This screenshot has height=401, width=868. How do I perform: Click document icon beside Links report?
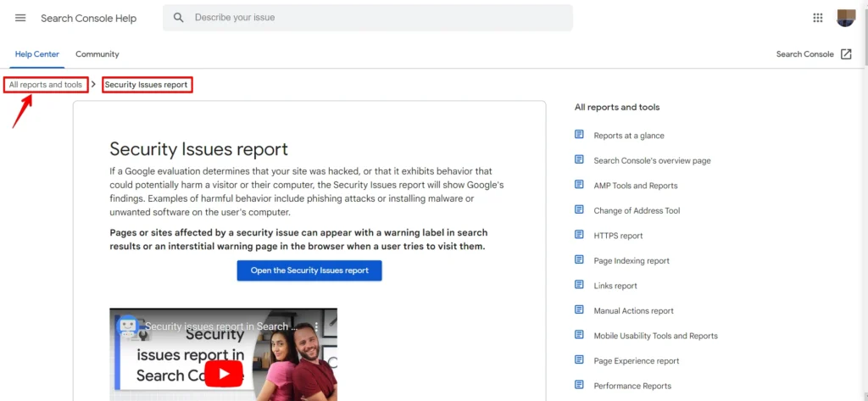click(579, 285)
